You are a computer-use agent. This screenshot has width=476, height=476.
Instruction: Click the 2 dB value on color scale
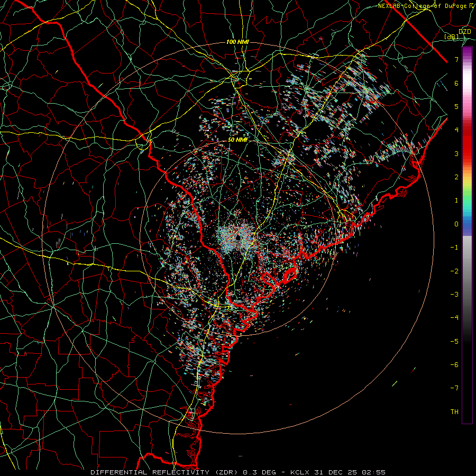[x=456, y=177]
